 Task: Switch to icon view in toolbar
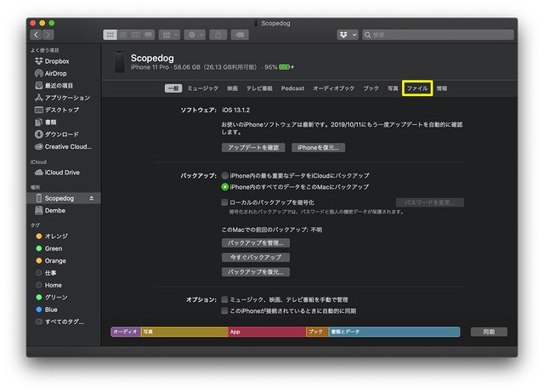[110, 35]
